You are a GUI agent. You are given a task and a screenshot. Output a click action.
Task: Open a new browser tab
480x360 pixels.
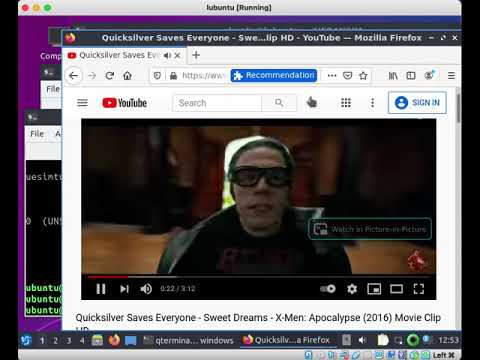(196, 55)
